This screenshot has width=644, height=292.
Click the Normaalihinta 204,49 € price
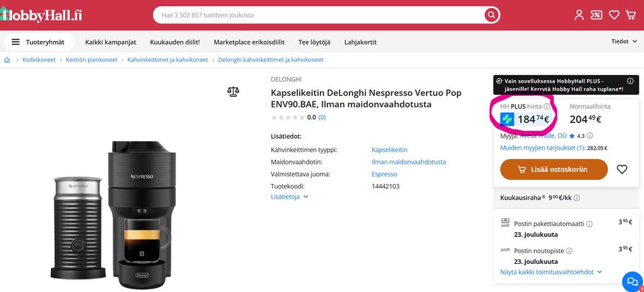click(x=585, y=119)
